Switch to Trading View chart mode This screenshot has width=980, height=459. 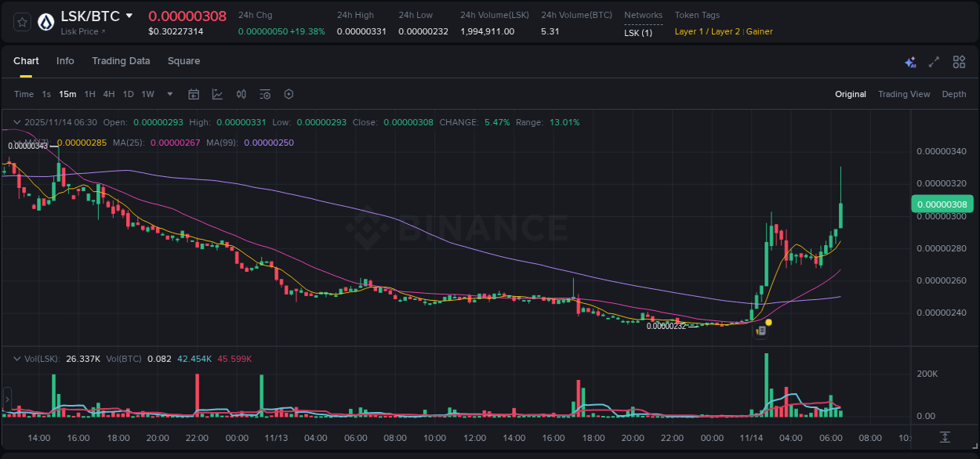pyautogui.click(x=904, y=94)
